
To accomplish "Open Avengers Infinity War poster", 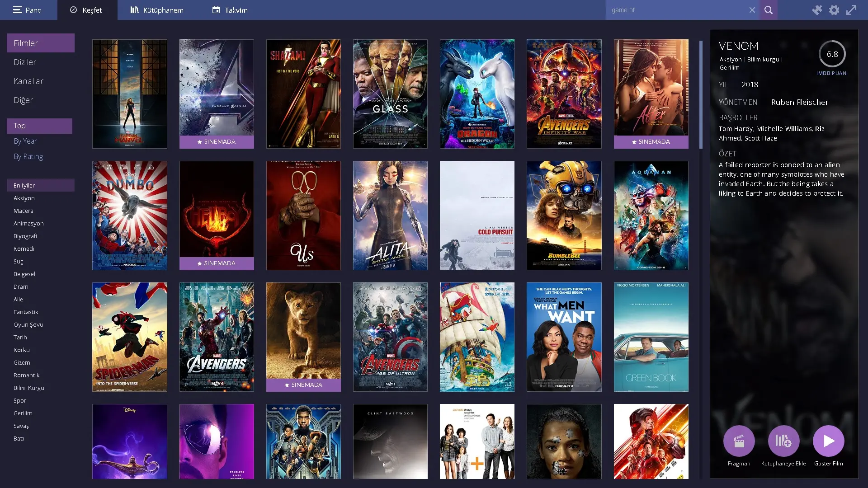I will [564, 94].
